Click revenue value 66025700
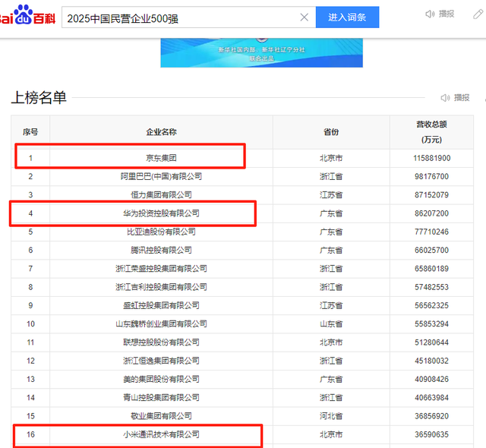Viewport: 486px width, 448px height. pyautogui.click(x=431, y=251)
